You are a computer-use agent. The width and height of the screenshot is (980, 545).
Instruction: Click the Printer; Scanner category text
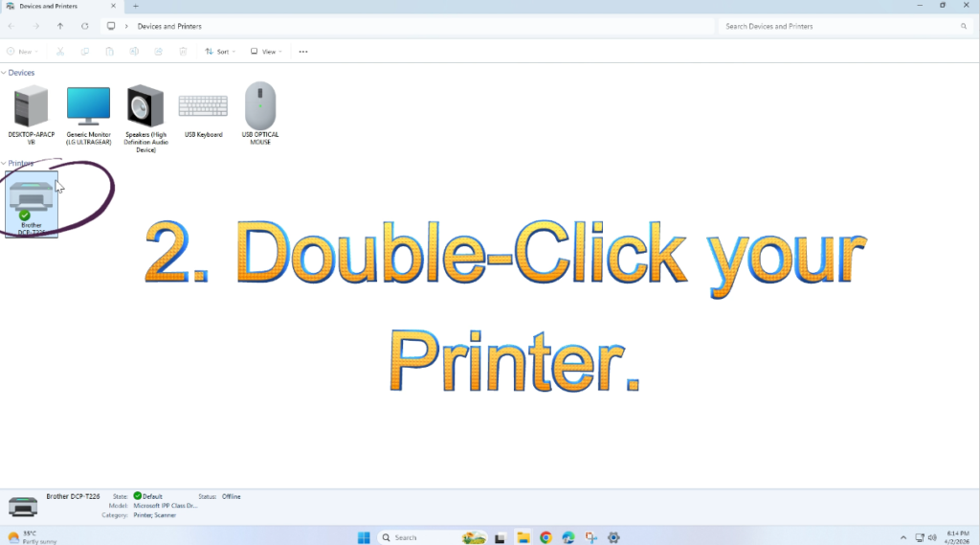pyautogui.click(x=154, y=515)
